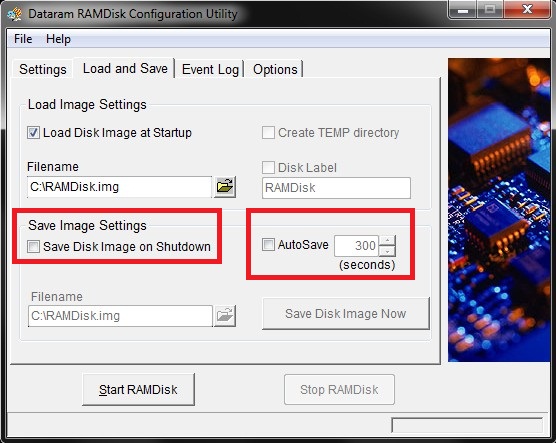Click the AutoSave seconds value field
The image size is (556, 443).
[356, 246]
